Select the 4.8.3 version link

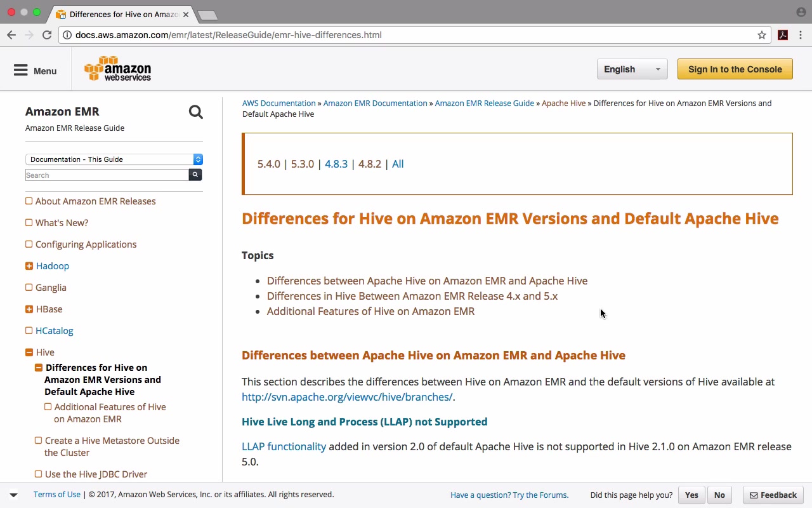coord(336,164)
